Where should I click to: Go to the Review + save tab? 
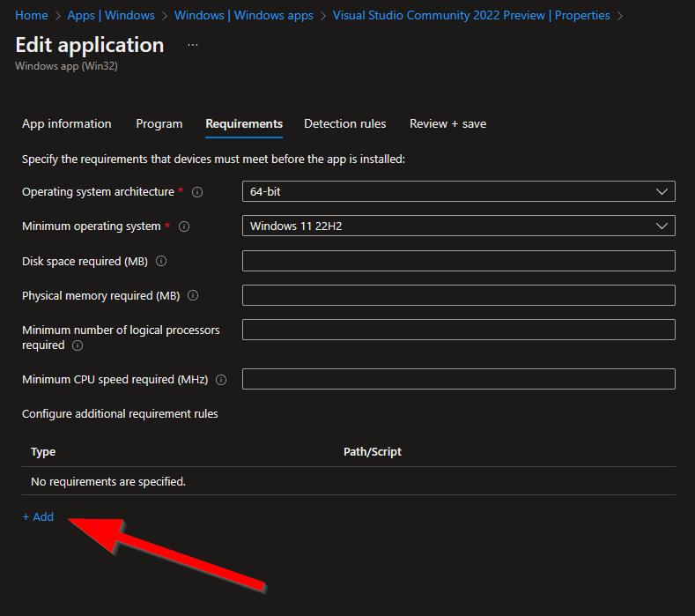tap(447, 123)
